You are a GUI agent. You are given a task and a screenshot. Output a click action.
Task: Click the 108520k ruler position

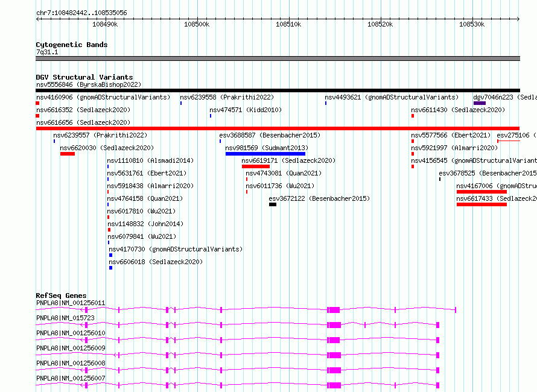[x=381, y=24]
